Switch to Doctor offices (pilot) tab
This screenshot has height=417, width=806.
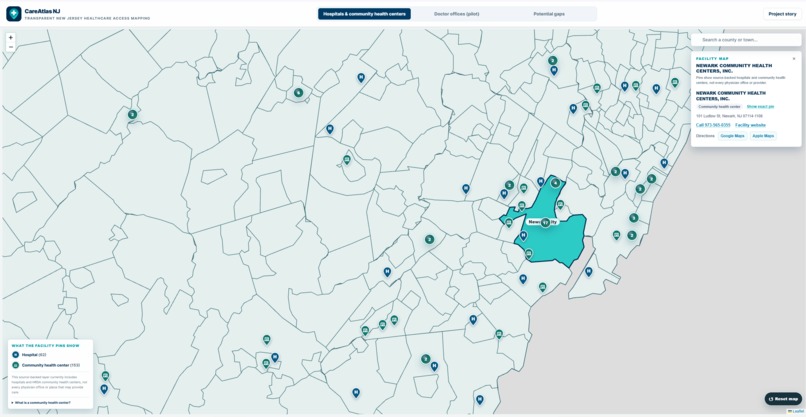[456, 14]
